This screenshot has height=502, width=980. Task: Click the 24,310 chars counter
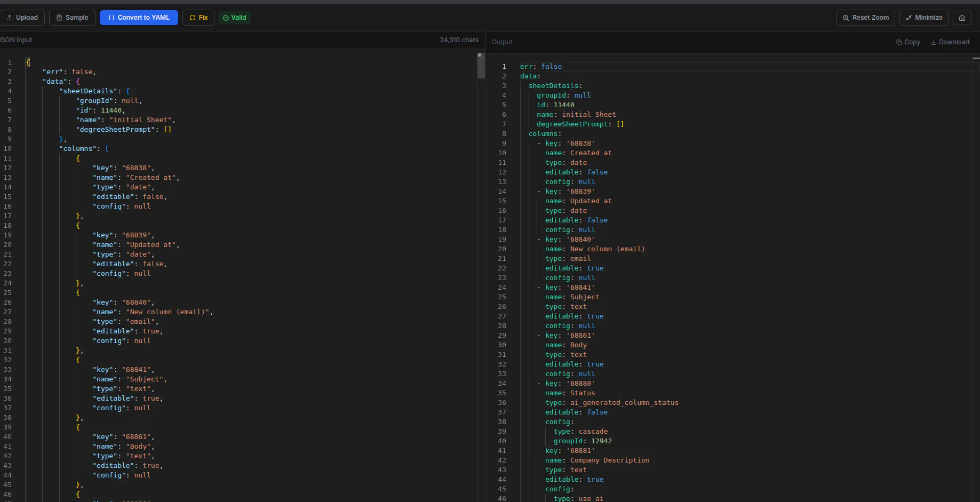pos(459,40)
